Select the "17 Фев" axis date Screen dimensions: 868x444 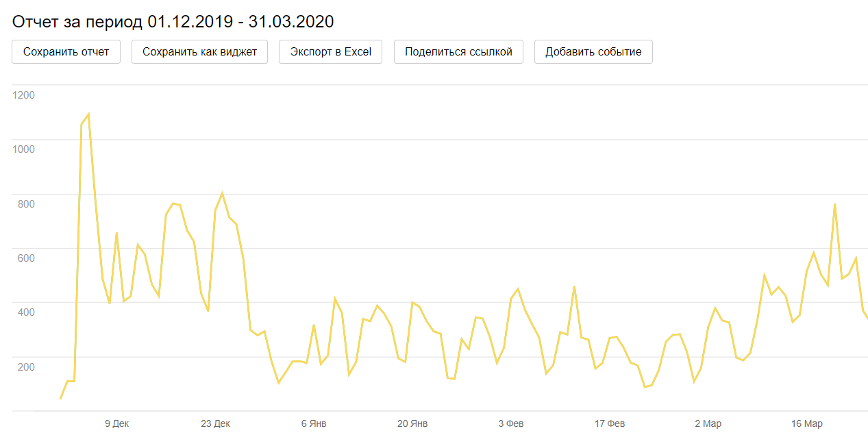610,424
